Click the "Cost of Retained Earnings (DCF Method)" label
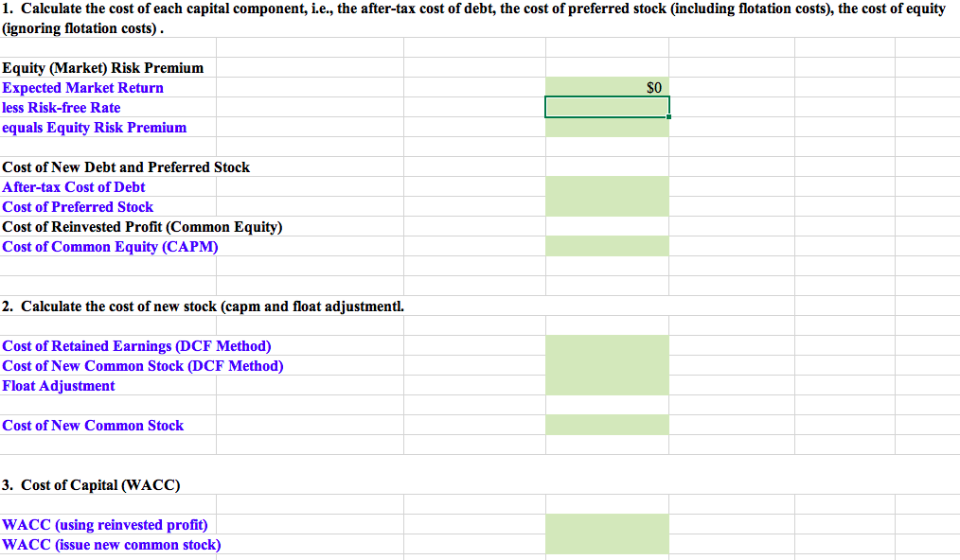960x560 pixels. click(133, 345)
